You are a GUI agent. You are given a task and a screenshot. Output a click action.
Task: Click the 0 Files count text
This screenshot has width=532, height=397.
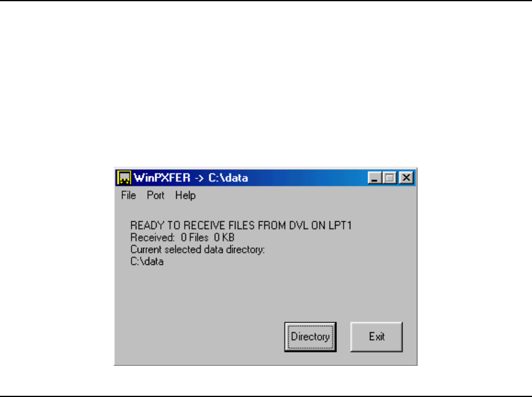tap(194, 238)
